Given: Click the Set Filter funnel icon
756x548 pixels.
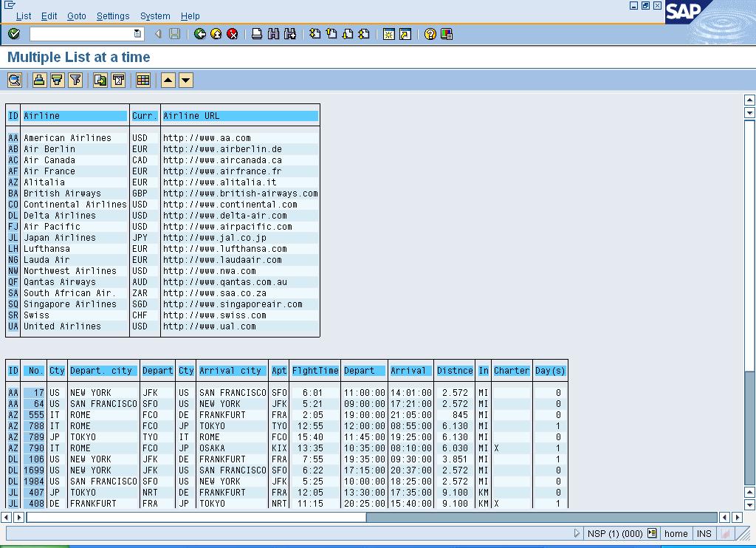Looking at the screenshot, I should [x=76, y=80].
